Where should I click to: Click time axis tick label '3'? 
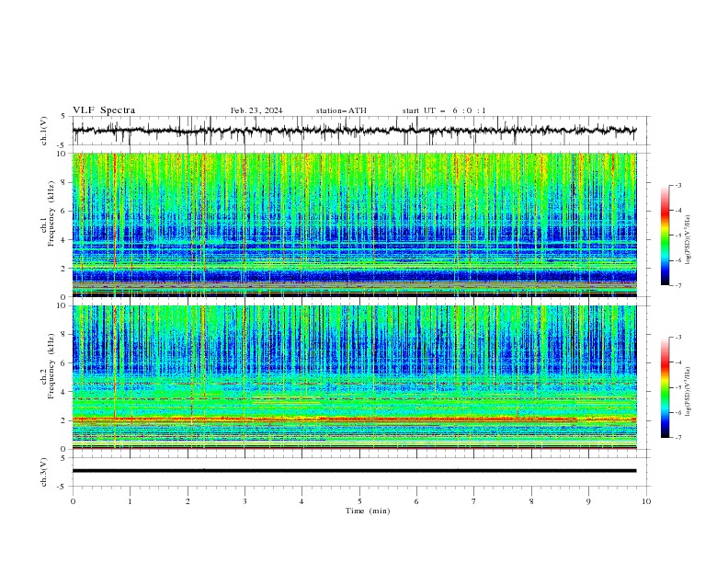coord(245,501)
